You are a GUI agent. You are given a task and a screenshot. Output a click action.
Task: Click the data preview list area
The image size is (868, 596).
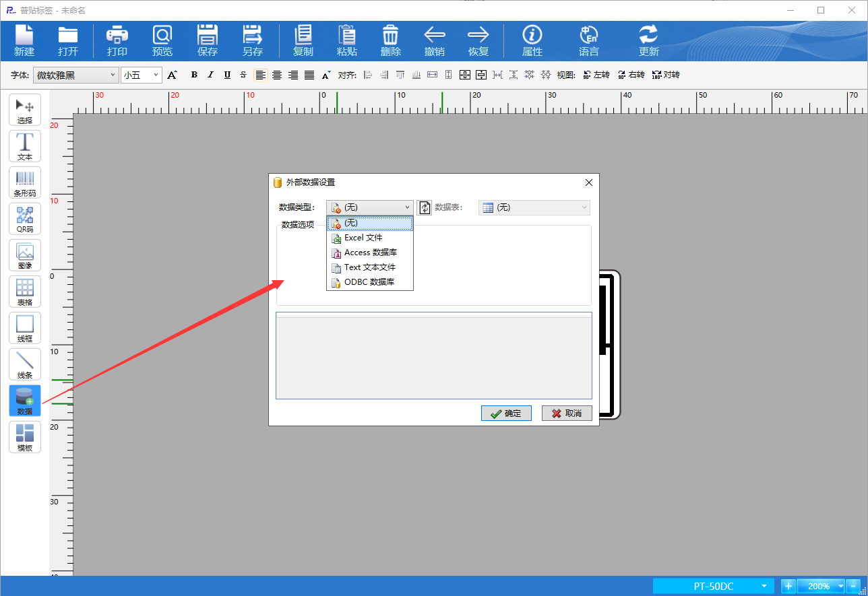(x=434, y=356)
